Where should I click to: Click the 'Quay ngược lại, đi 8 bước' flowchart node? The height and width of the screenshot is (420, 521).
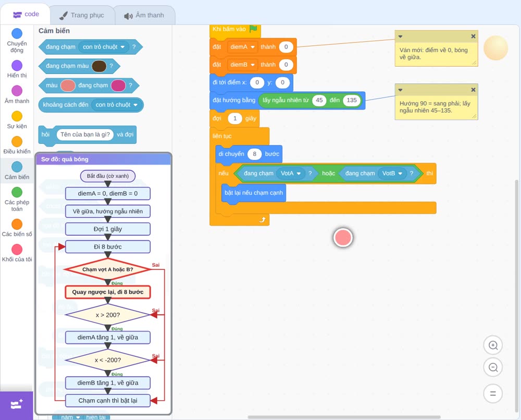(x=108, y=292)
